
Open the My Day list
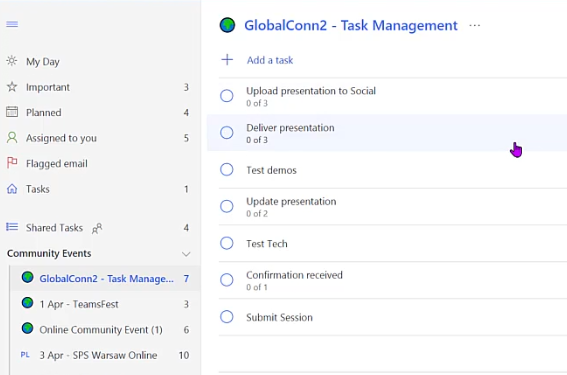pyautogui.click(x=100, y=61)
